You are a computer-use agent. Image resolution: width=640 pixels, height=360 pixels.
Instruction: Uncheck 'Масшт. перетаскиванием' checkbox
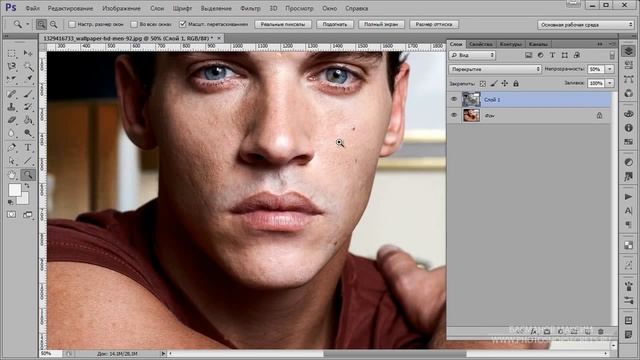tap(182, 24)
